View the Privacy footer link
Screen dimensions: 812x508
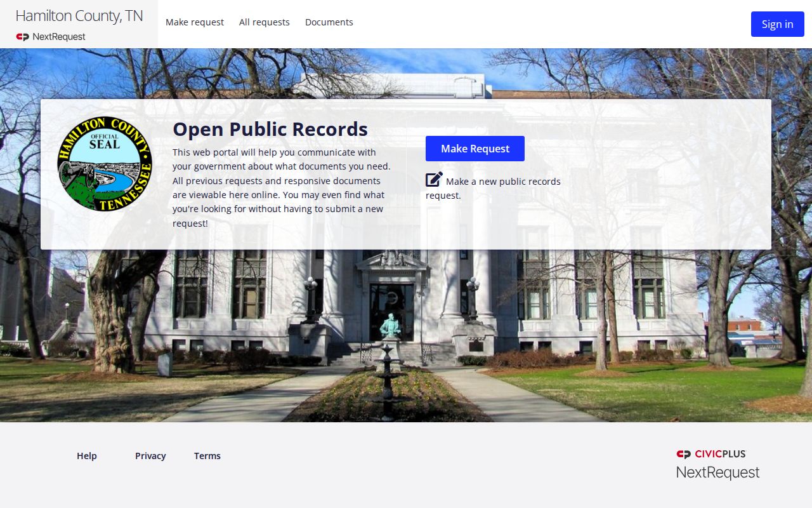[150, 456]
